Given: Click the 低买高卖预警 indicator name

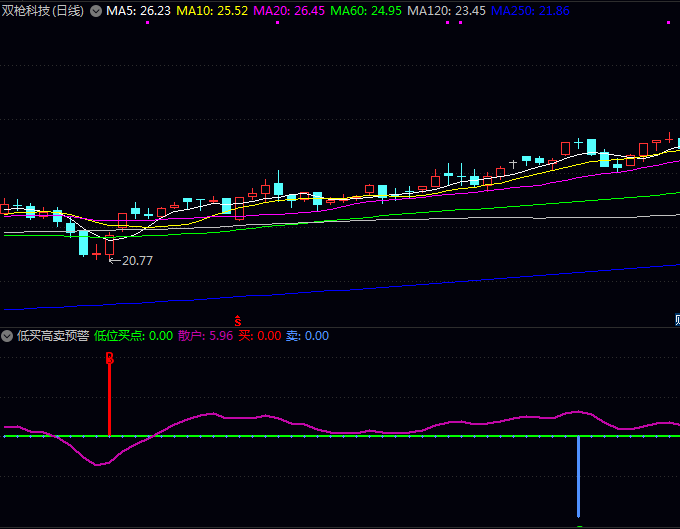Looking at the screenshot, I should point(53,336).
